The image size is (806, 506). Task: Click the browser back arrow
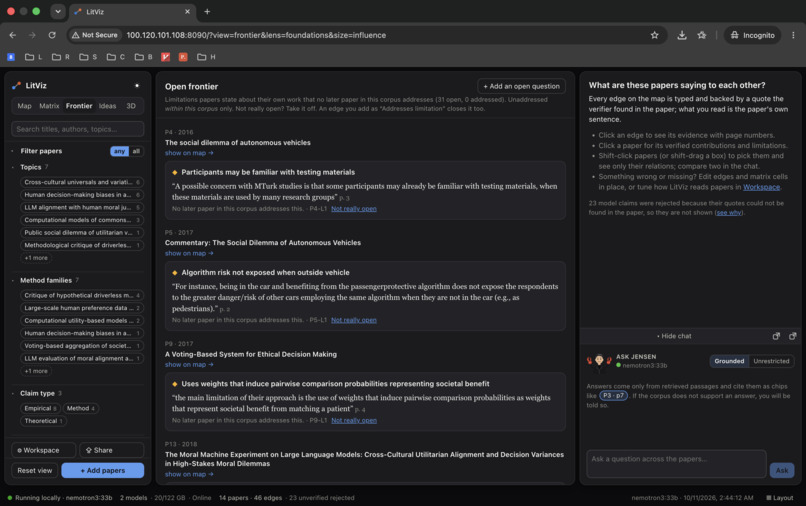point(13,35)
